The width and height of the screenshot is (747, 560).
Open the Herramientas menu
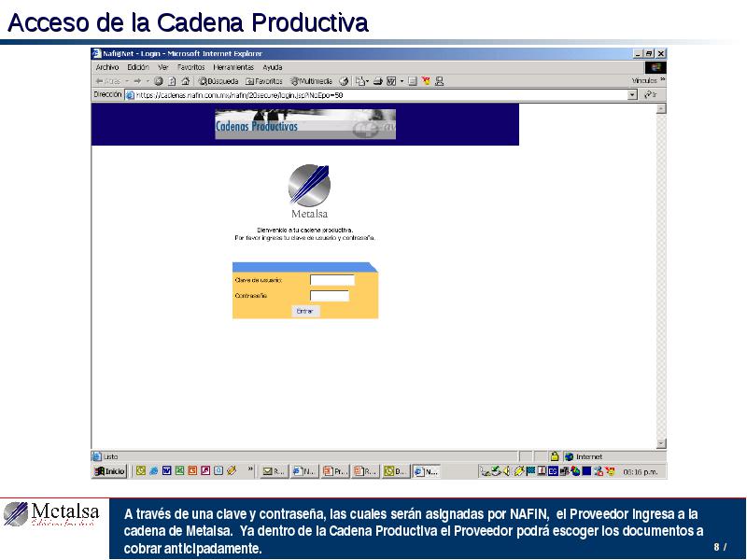(233, 67)
